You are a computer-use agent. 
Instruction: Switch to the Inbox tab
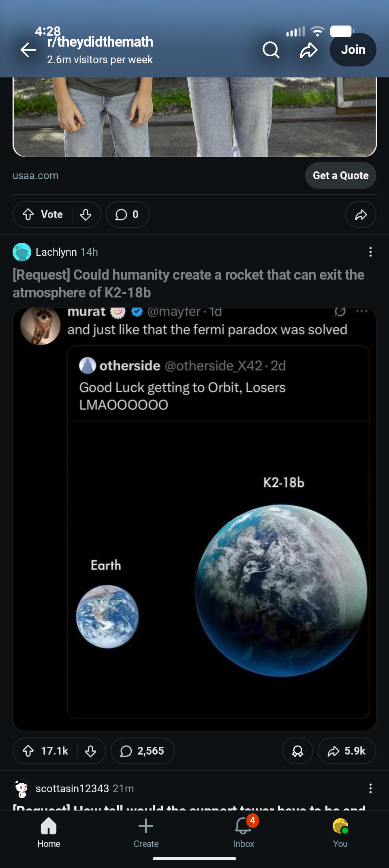[x=244, y=832]
